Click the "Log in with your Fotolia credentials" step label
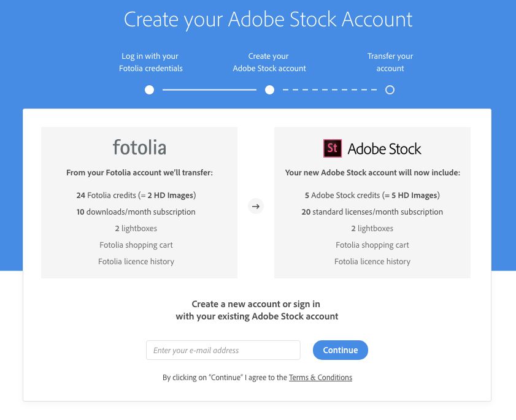This screenshot has width=516, height=420. click(150, 62)
